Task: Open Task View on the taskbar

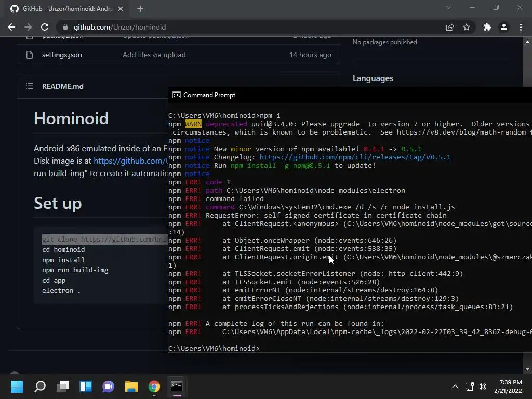Action: [63, 387]
